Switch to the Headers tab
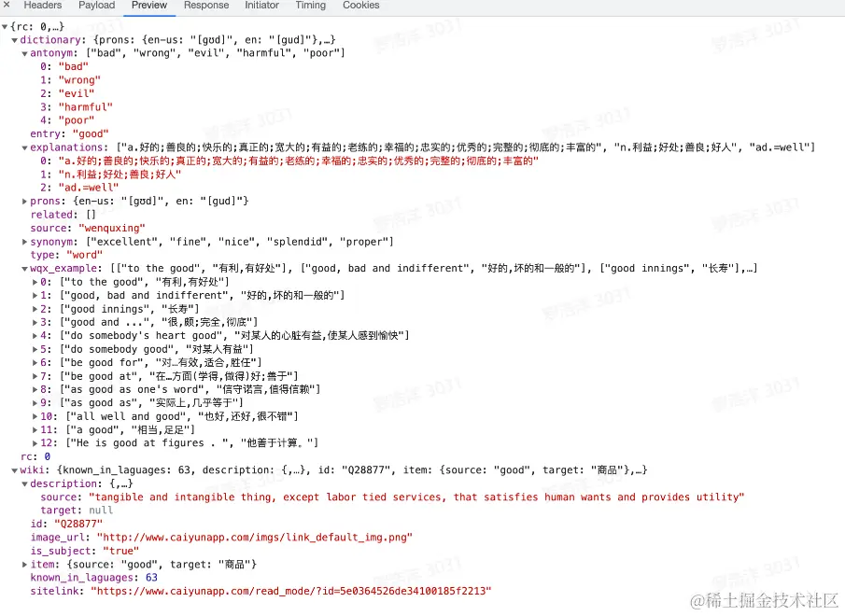This screenshot has height=616, width=845. pyautogui.click(x=43, y=6)
